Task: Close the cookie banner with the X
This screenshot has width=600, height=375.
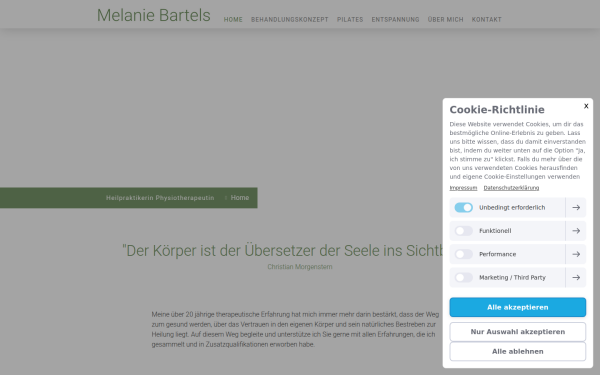Action: 586,106
